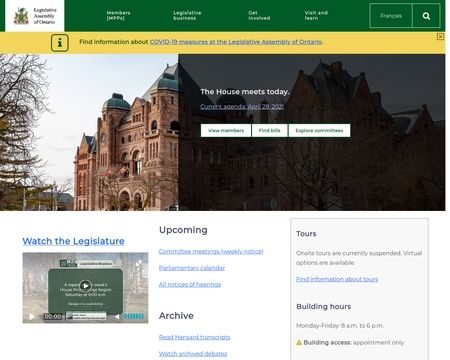Open the Watch the Legislature heading link
The width and height of the screenshot is (450, 360).
[73, 241]
